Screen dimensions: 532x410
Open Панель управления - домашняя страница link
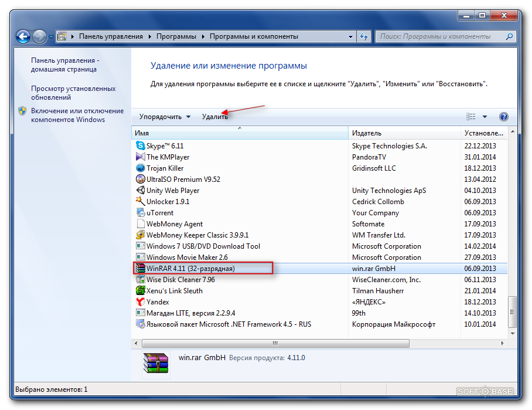[x=65, y=65]
